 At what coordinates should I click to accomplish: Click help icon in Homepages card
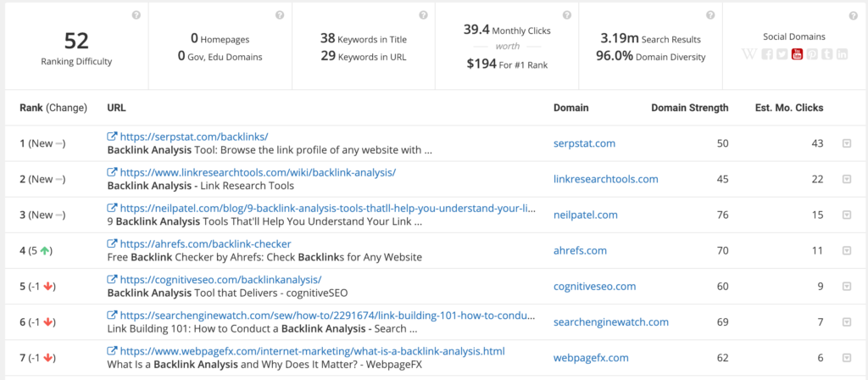point(280,15)
